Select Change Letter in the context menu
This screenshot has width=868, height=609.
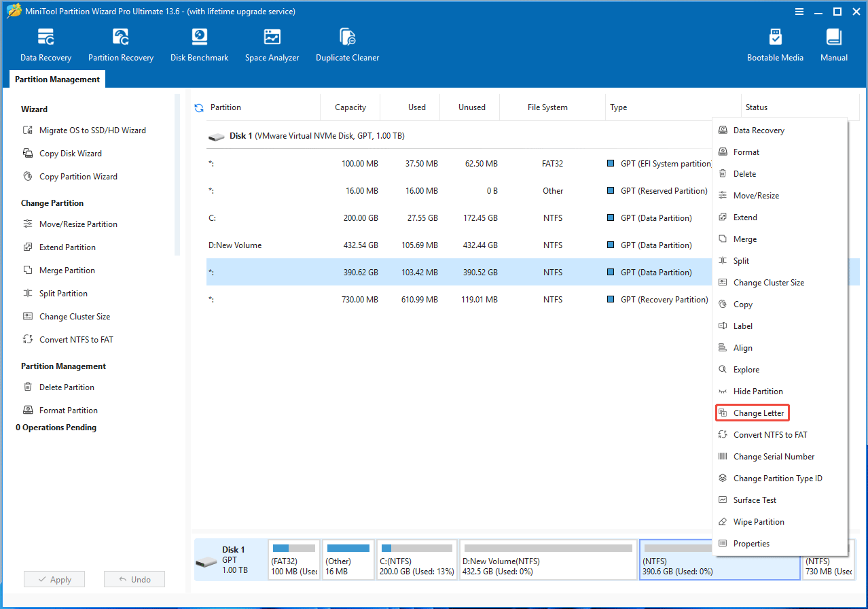point(780,413)
